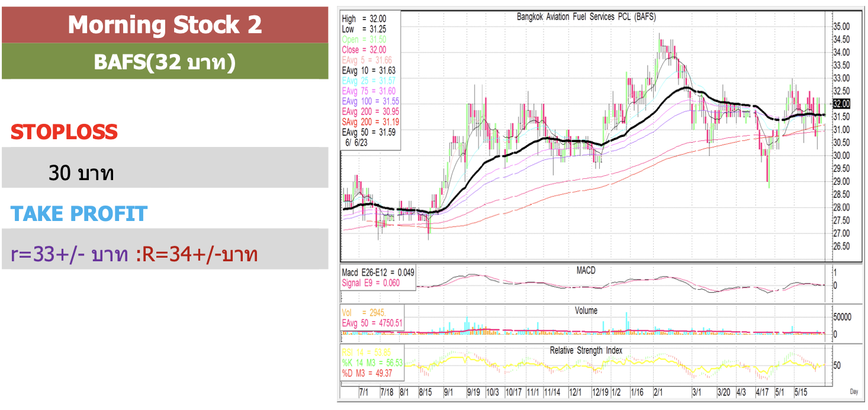
Task: Click the 'Relative Strength Index' panel title
Action: pyautogui.click(x=586, y=350)
